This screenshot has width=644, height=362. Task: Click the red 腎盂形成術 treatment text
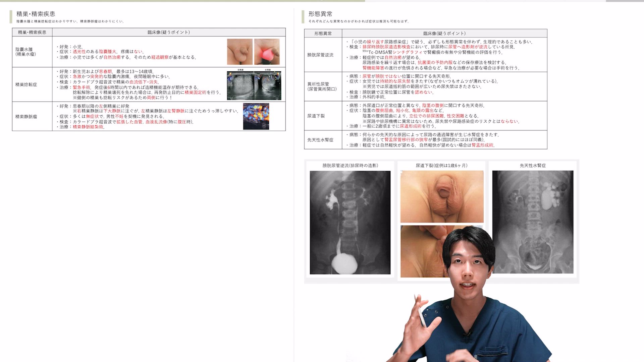pos(482,145)
